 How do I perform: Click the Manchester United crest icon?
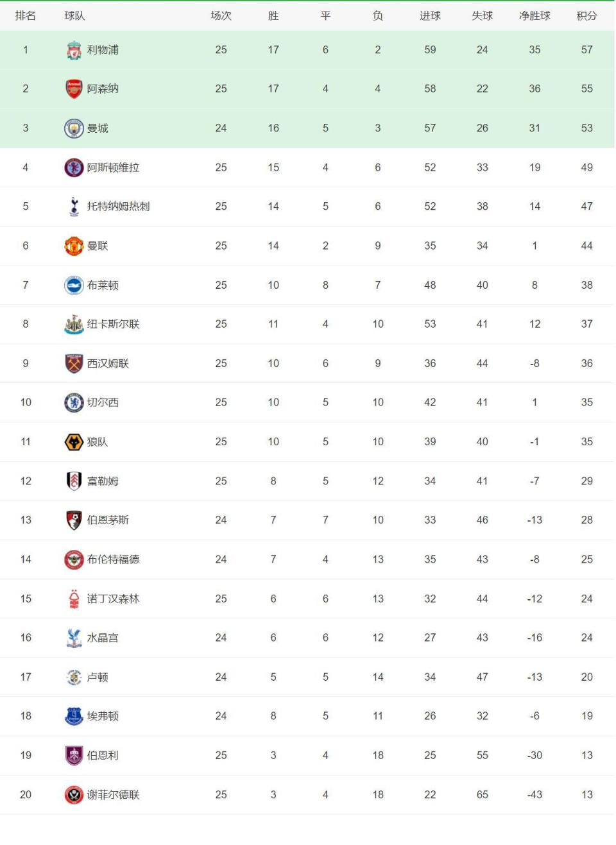74,246
